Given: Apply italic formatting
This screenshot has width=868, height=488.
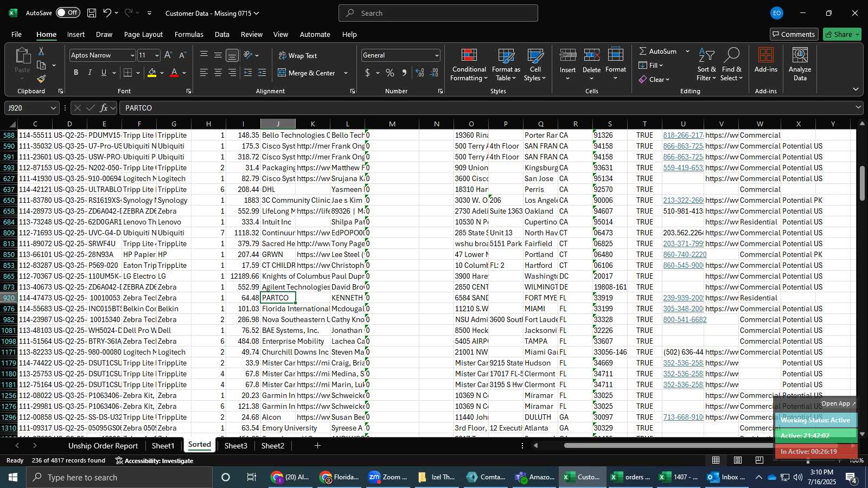Looking at the screenshot, I should (x=90, y=73).
